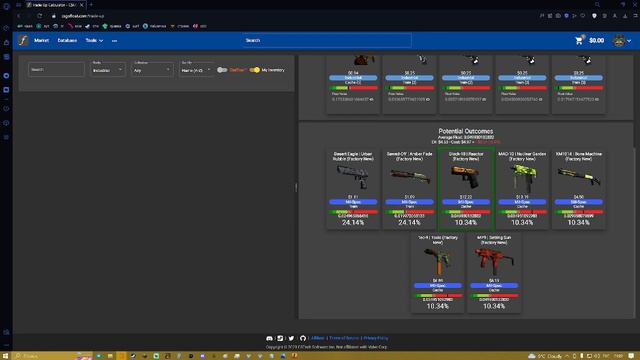
Task: Open the Database menu item
Action: pos(67,40)
